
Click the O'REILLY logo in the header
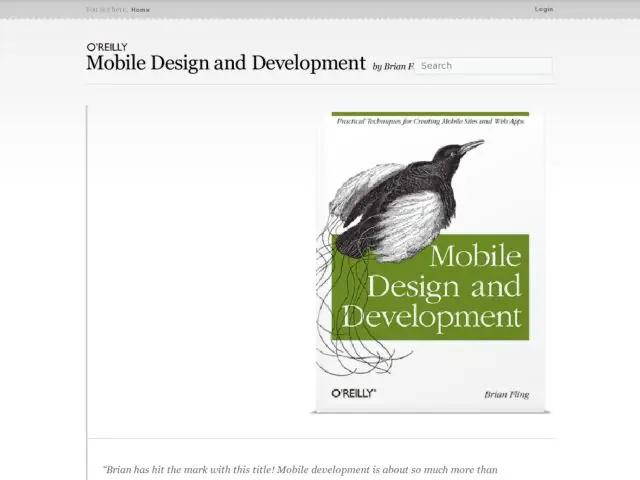(x=107, y=47)
